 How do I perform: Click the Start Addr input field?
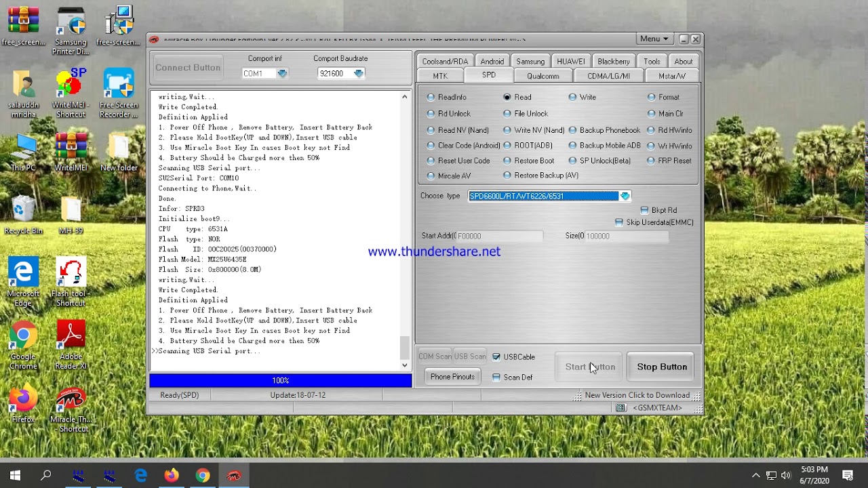(499, 236)
